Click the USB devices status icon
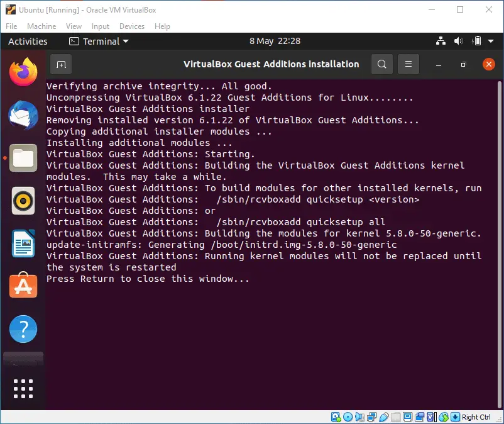The image size is (504, 424). tap(384, 417)
